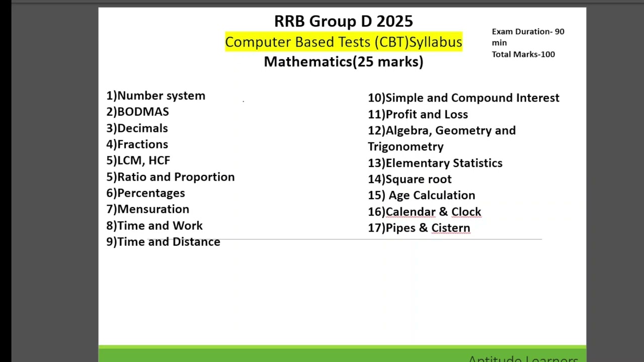This screenshot has width=644, height=362.
Task: Click the 'RRB Group D 2025' title
Action: [343, 21]
